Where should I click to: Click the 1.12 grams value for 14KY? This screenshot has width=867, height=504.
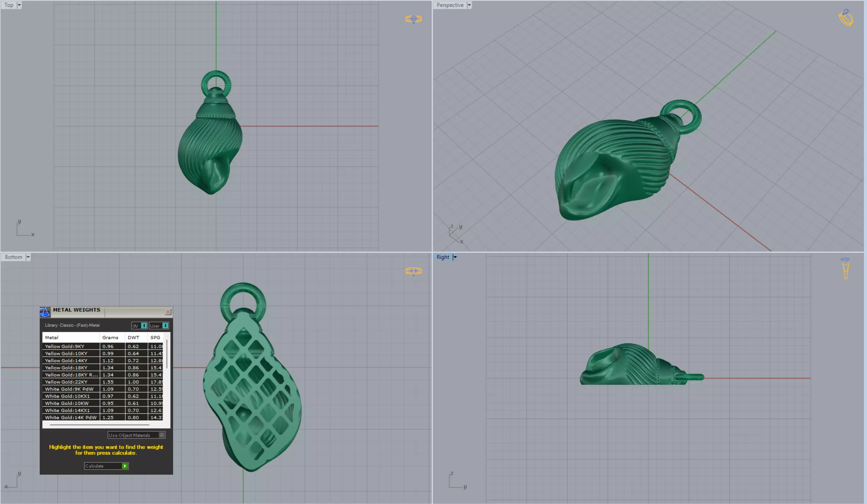[108, 361]
